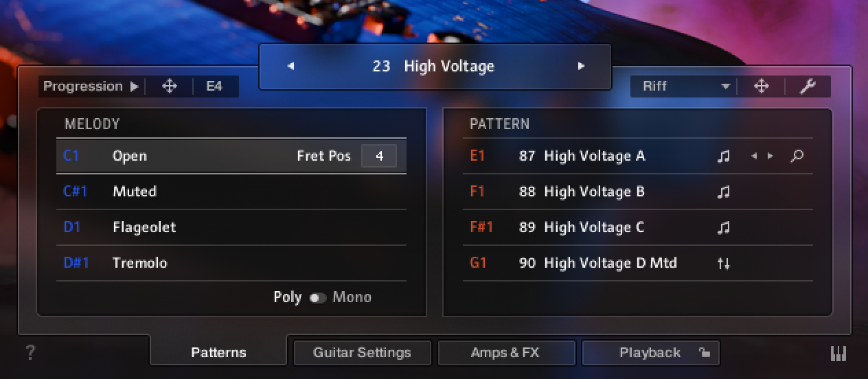Select the Flageolet melody articulation

coord(231,227)
